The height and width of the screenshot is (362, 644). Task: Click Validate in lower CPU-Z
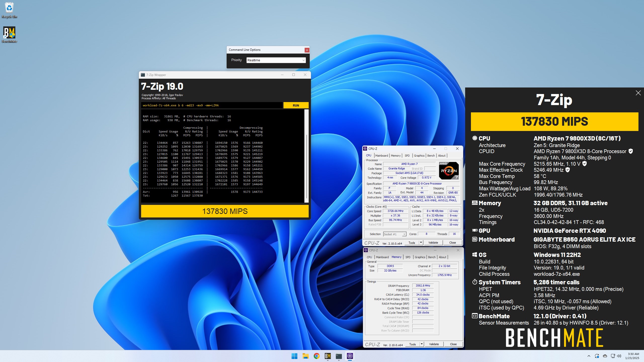click(434, 344)
